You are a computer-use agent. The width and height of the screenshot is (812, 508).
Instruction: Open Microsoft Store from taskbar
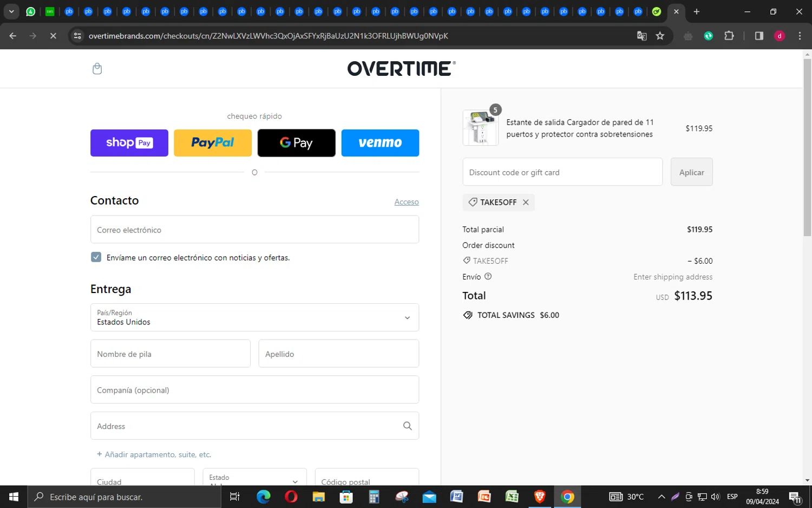(346, 497)
